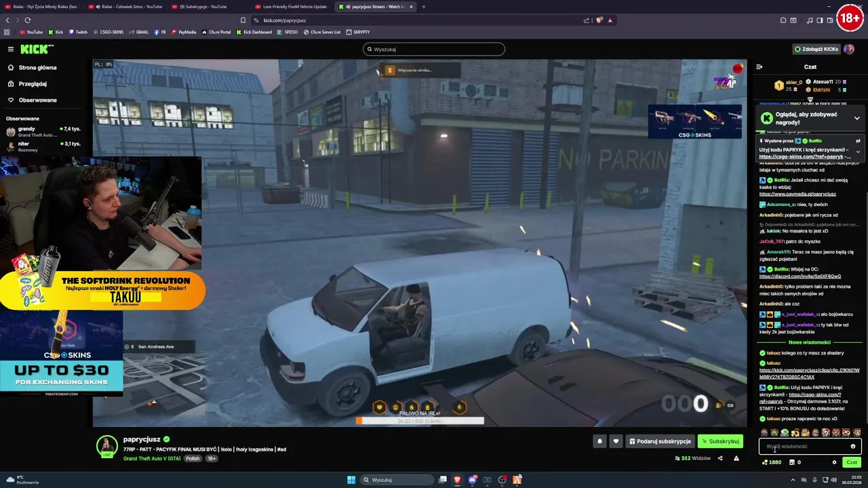Jump to Nowe wiadomości in chat
This screenshot has height=488, width=868.
click(809, 342)
